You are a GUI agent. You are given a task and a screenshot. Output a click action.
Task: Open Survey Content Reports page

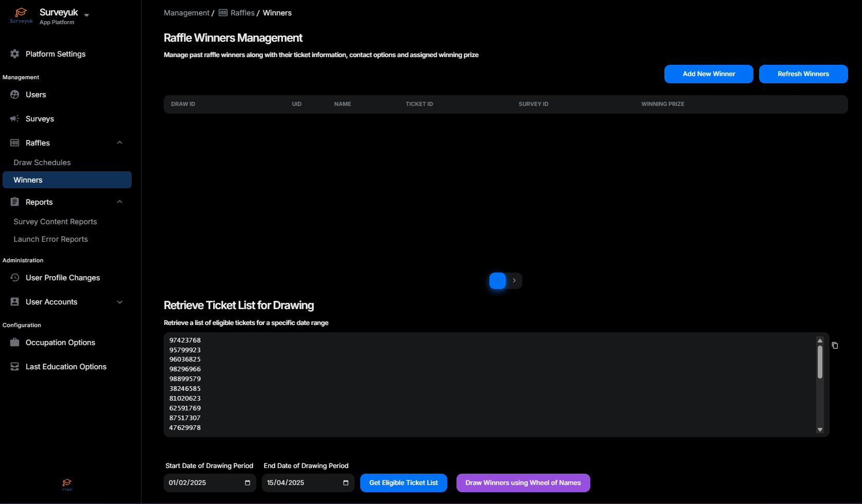point(55,222)
